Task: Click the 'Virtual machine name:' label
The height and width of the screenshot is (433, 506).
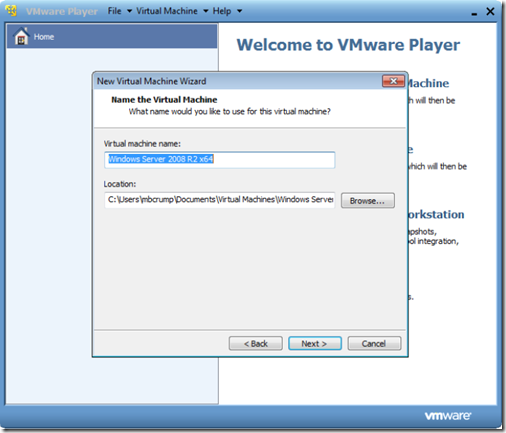Action: [x=142, y=144]
